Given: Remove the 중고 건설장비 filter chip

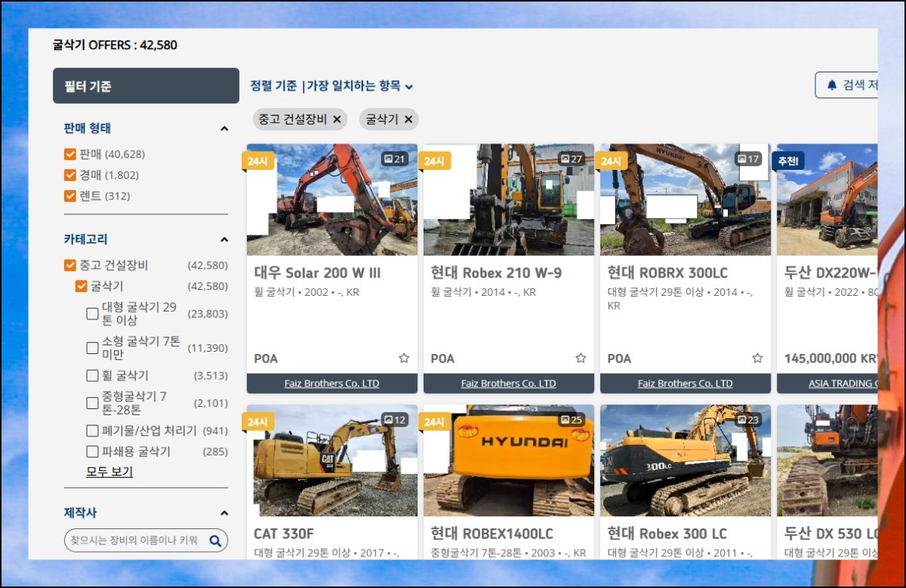Looking at the screenshot, I should (337, 119).
